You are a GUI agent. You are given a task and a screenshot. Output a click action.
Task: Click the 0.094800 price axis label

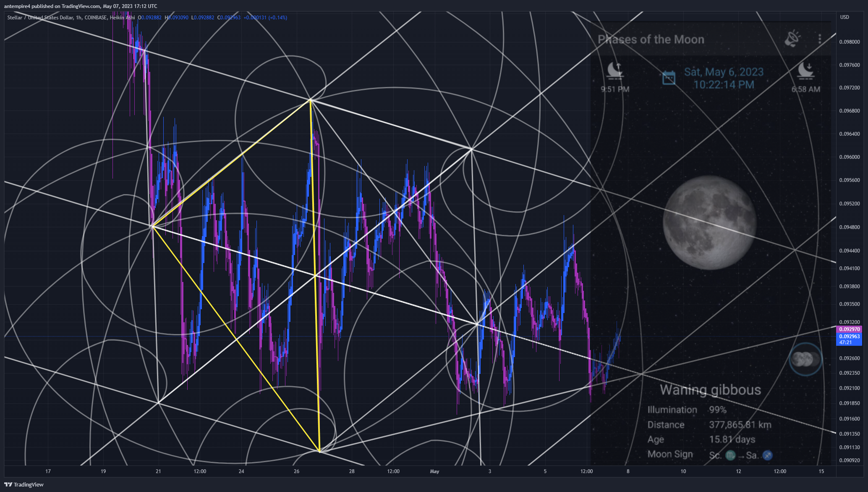(x=850, y=227)
